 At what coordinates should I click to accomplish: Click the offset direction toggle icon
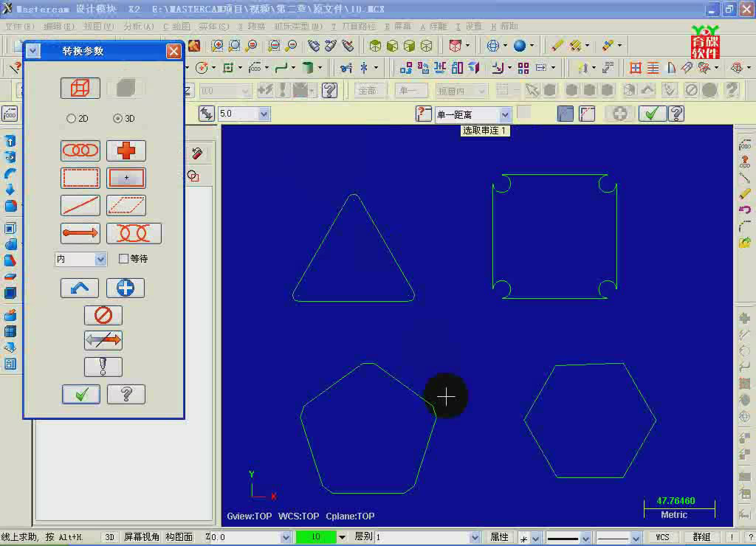pyautogui.click(x=206, y=114)
